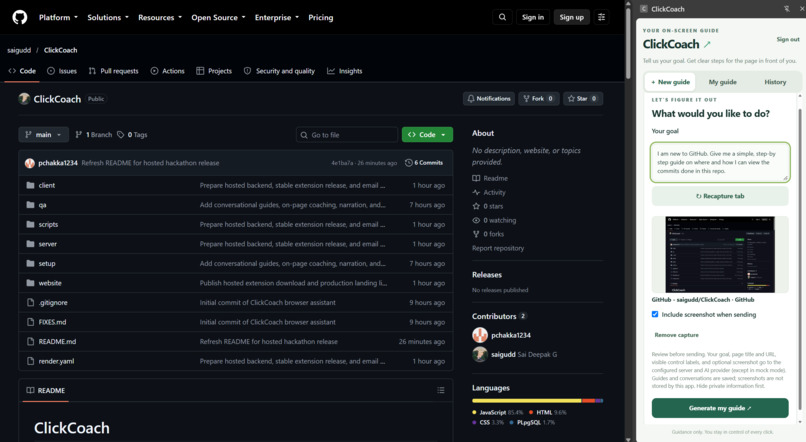Click the Report repository link
Viewport: 806px width, 442px height.
[x=498, y=248]
